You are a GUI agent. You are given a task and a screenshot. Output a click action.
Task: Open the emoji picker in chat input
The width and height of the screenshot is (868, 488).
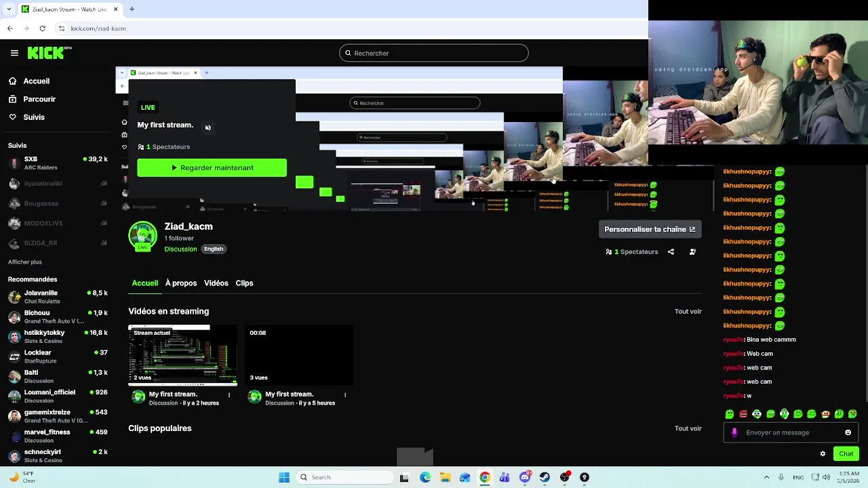(848, 432)
